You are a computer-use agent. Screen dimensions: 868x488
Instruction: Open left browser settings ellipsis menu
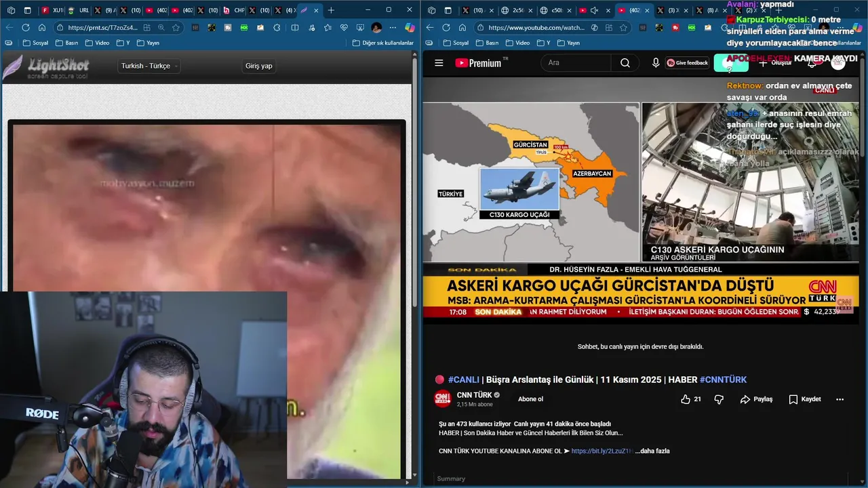[x=393, y=28]
